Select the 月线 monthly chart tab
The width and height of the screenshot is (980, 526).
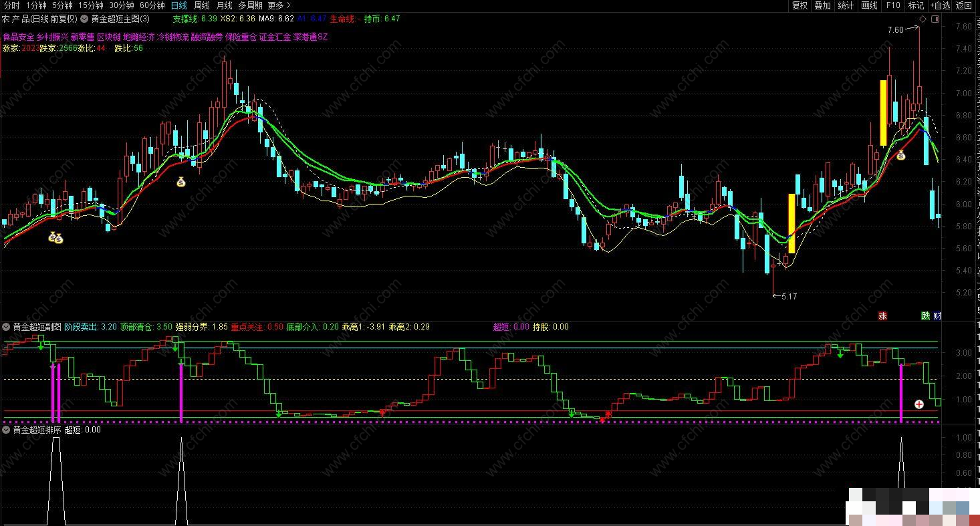point(225,5)
